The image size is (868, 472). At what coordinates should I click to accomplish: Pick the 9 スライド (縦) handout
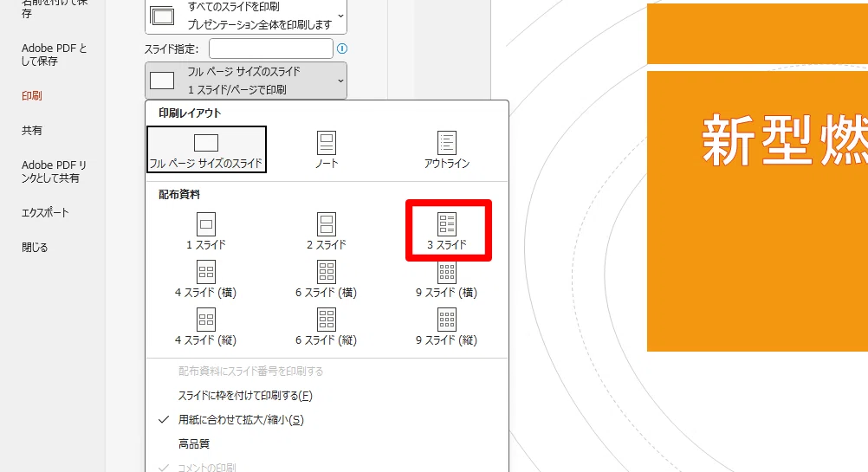(x=447, y=327)
